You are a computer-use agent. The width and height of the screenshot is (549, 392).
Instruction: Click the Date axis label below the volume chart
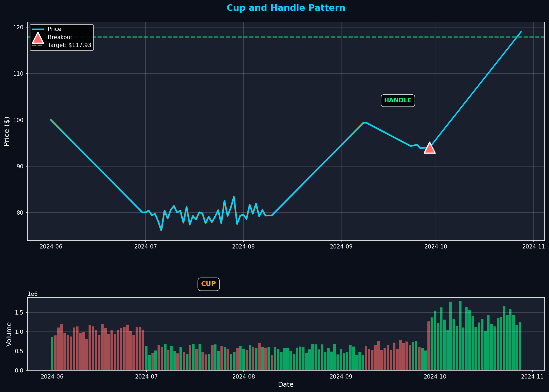click(286, 385)
